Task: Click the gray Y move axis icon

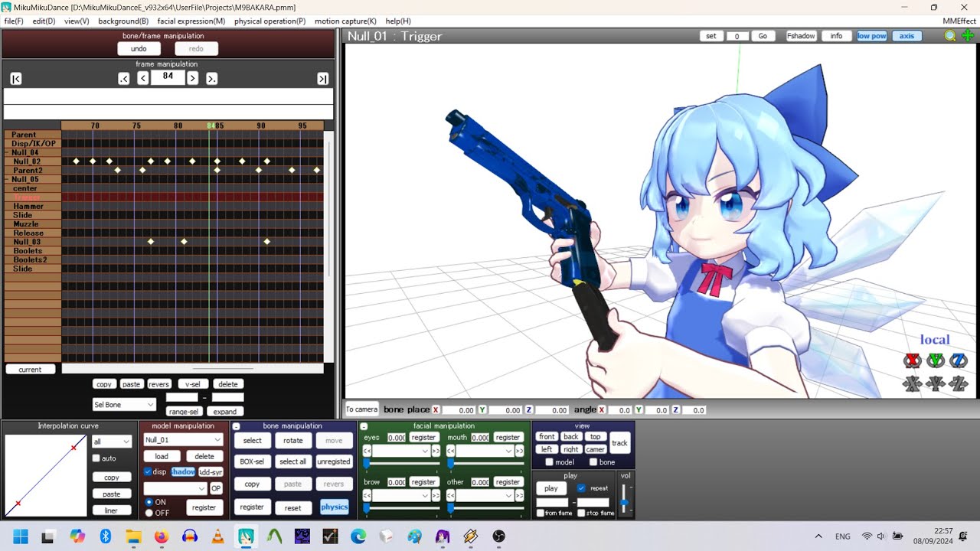Action: pos(936,384)
